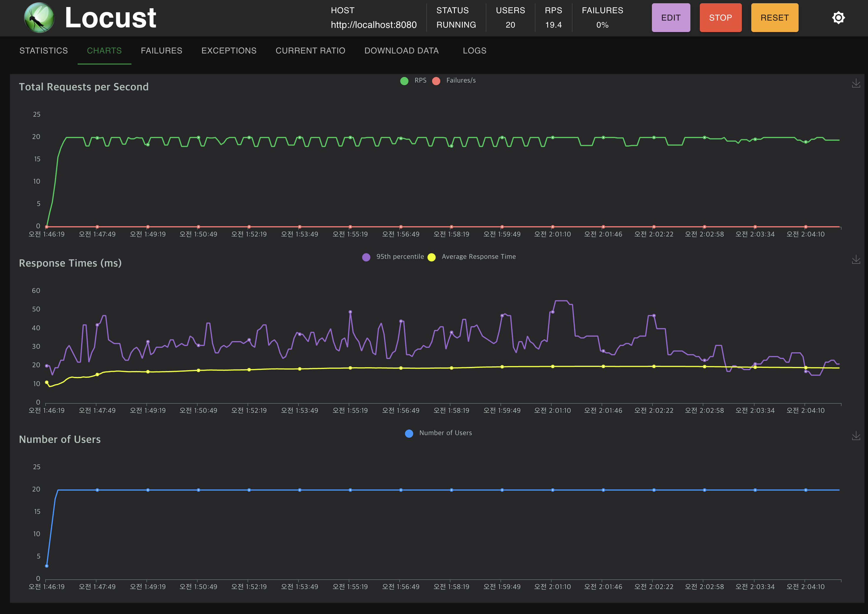Reset the test statistics

[x=774, y=18]
